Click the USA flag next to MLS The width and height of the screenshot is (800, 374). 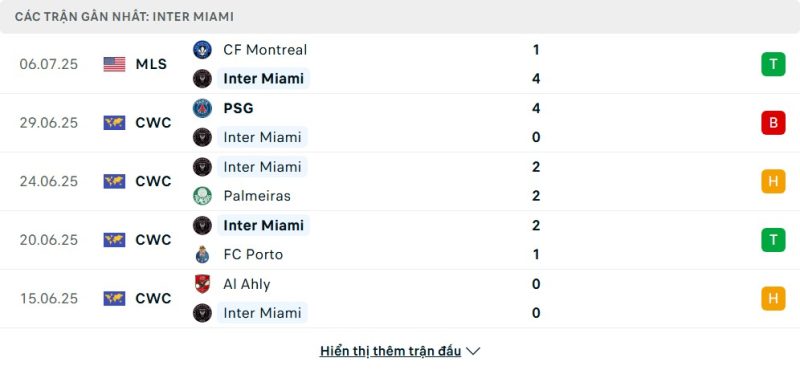tap(114, 64)
